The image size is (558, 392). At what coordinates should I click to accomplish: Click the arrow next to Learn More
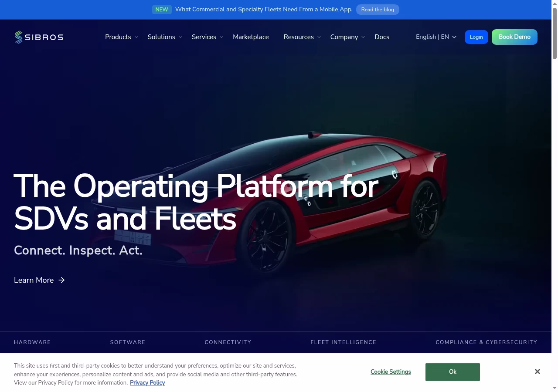61,280
